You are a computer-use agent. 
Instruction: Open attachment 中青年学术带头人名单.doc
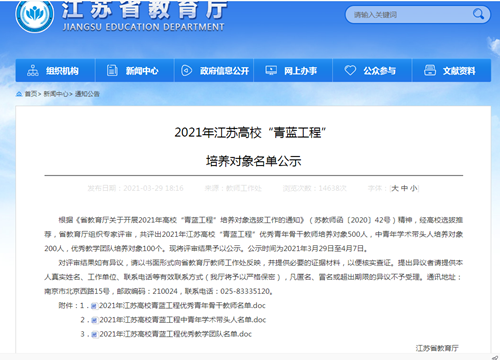(x=183, y=320)
